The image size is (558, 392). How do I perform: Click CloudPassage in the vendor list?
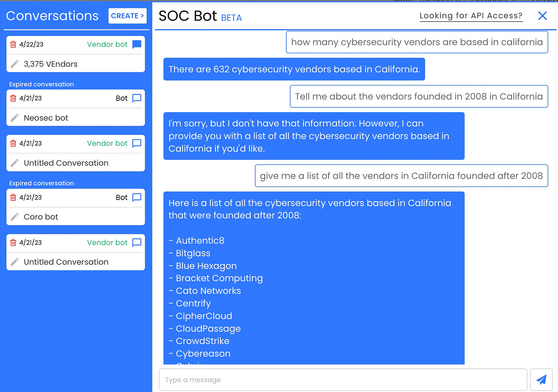(208, 329)
